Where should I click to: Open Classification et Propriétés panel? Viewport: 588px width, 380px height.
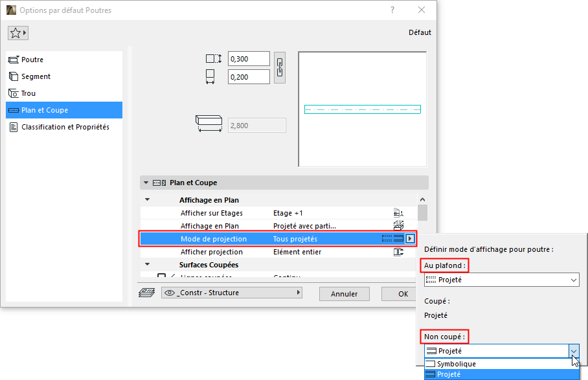64,127
